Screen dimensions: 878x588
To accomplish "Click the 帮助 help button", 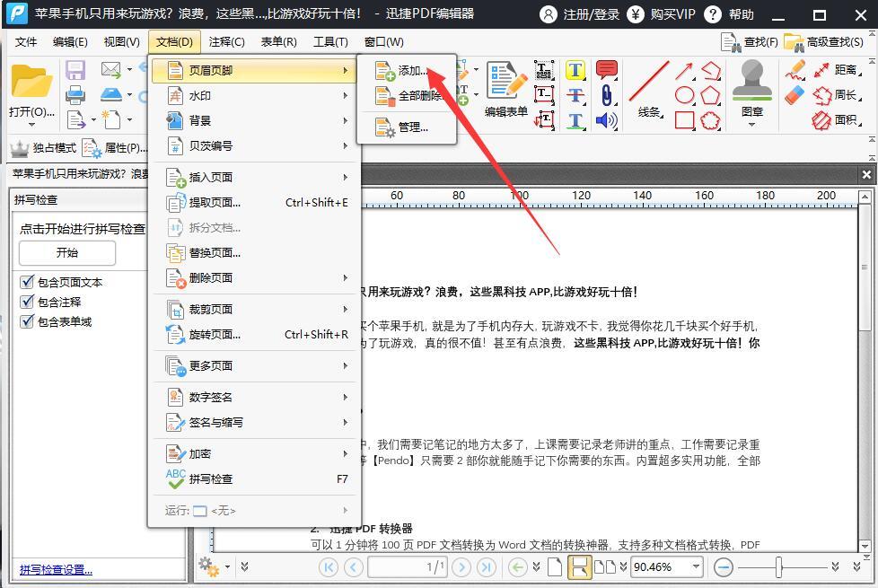I will click(729, 14).
